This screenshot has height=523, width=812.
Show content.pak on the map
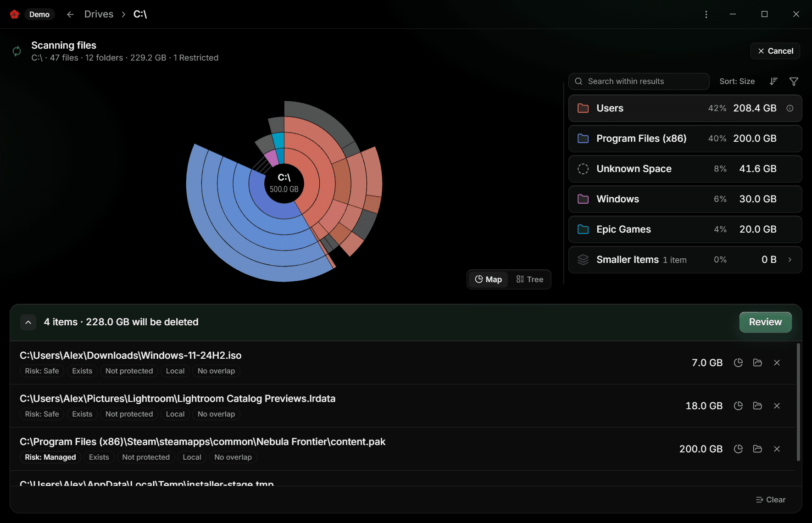[x=738, y=449]
